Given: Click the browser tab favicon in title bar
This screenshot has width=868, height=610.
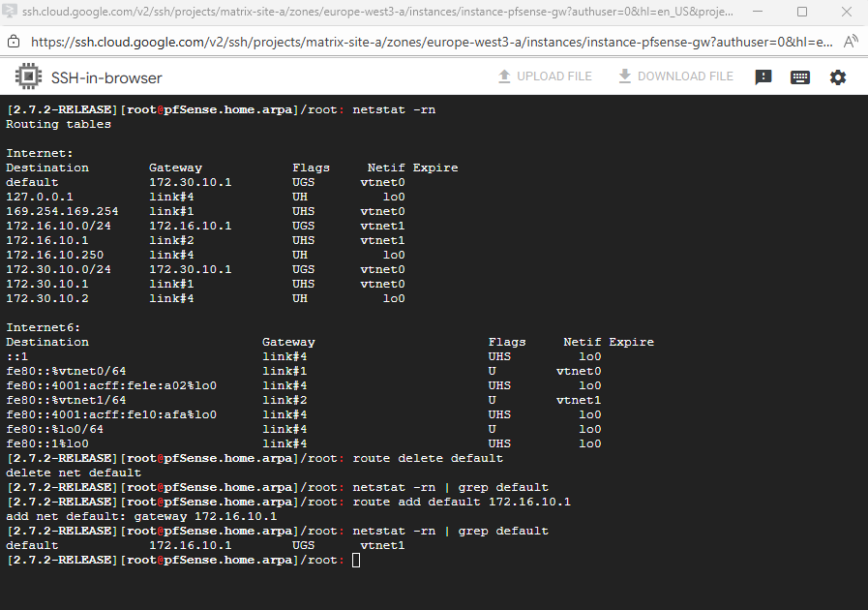Looking at the screenshot, I should (10, 11).
